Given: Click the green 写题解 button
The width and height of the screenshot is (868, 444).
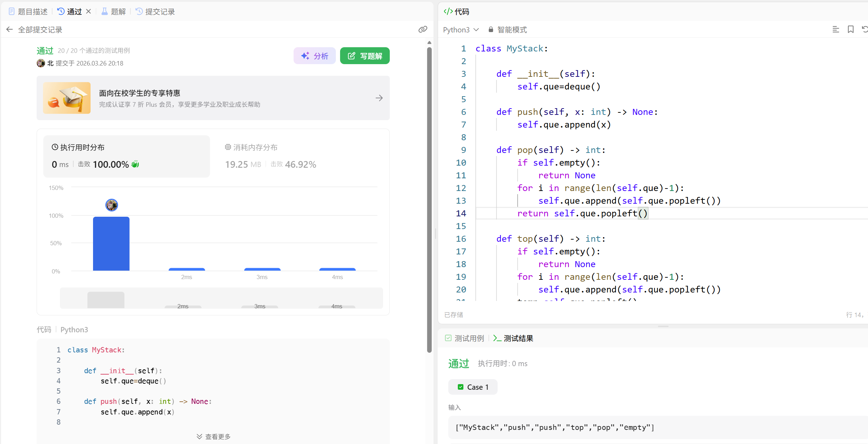Looking at the screenshot, I should pyautogui.click(x=365, y=56).
